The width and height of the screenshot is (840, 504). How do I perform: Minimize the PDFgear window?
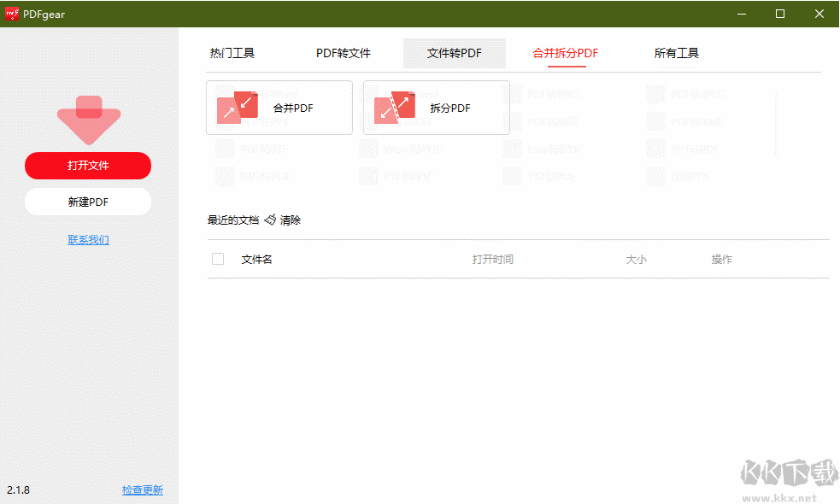740,14
